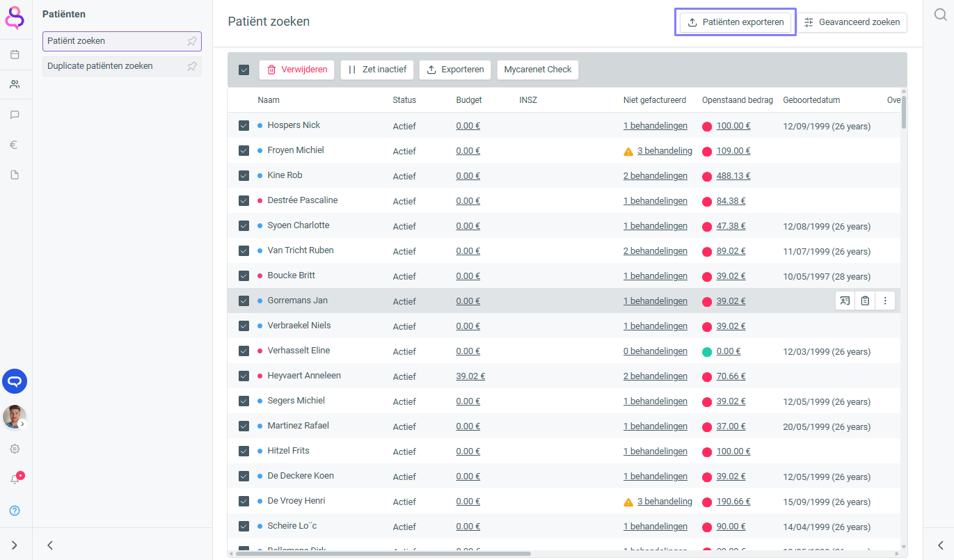Open the blue chat support bubble
Image resolution: width=954 pixels, height=560 pixels.
click(x=15, y=381)
